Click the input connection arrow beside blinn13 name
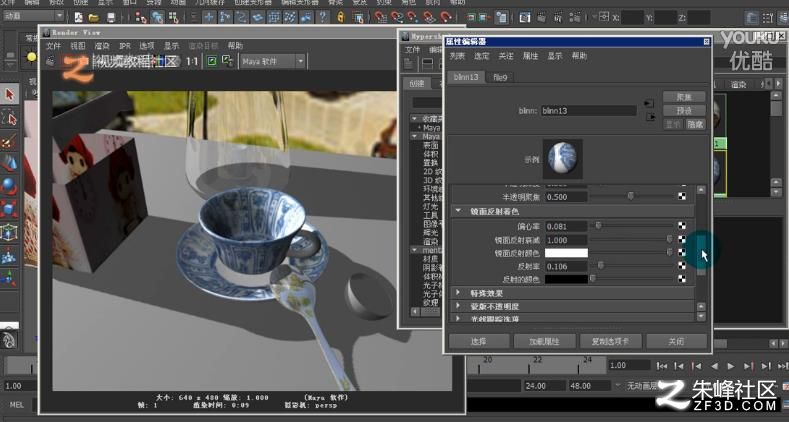Image resolution: width=789 pixels, height=422 pixels. tap(649, 104)
